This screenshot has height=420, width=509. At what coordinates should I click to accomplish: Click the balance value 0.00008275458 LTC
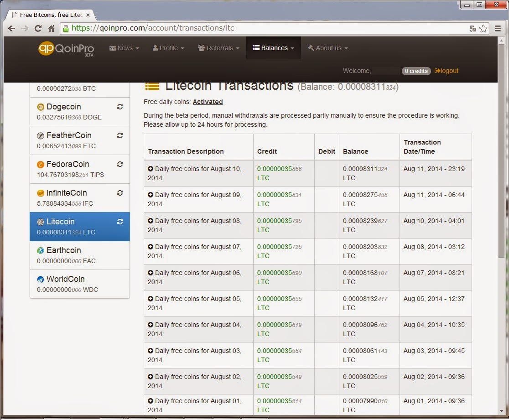(365, 199)
